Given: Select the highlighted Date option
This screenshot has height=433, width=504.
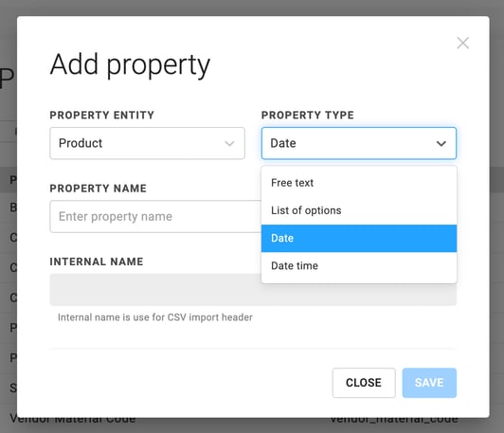Looking at the screenshot, I should (359, 238).
